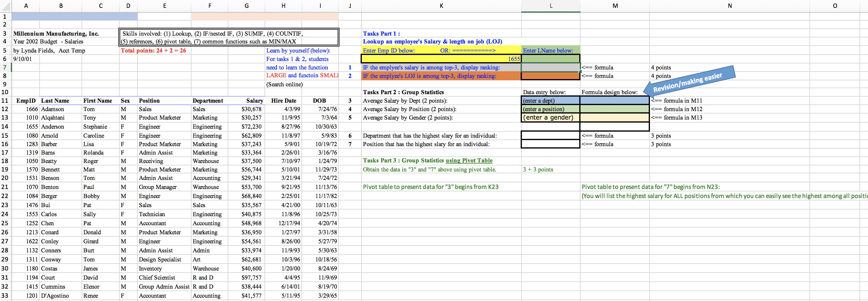Click 'Formula design below:' label
This screenshot has width=868, height=301.
click(609, 92)
